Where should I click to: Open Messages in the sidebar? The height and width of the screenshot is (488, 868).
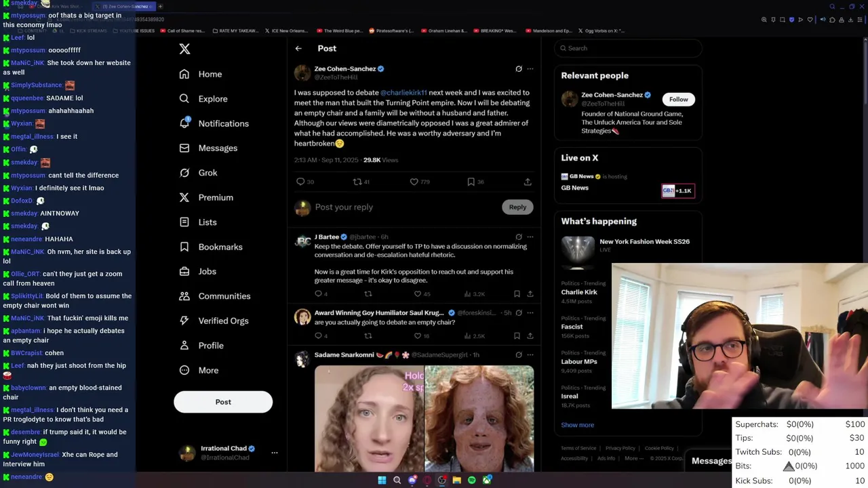[208, 148]
